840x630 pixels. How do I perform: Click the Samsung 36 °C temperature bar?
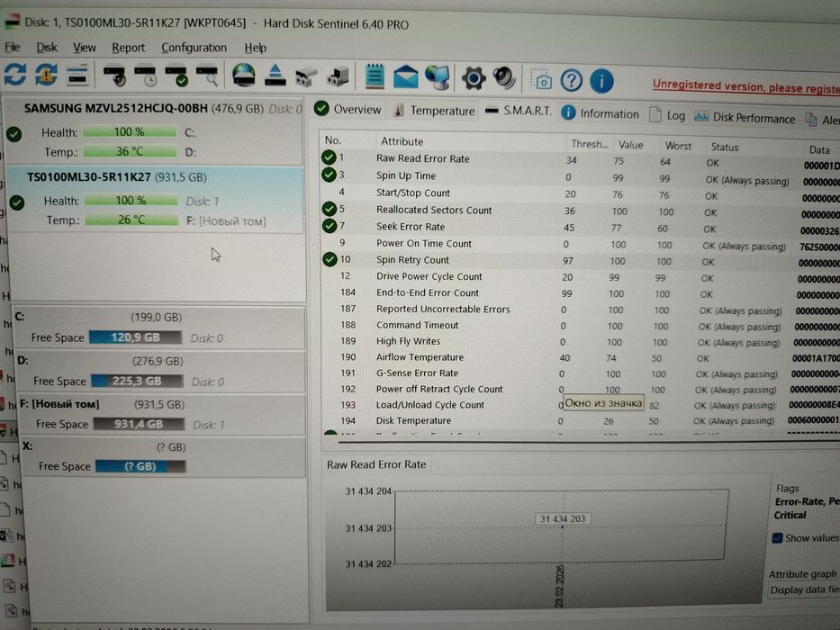click(x=131, y=151)
